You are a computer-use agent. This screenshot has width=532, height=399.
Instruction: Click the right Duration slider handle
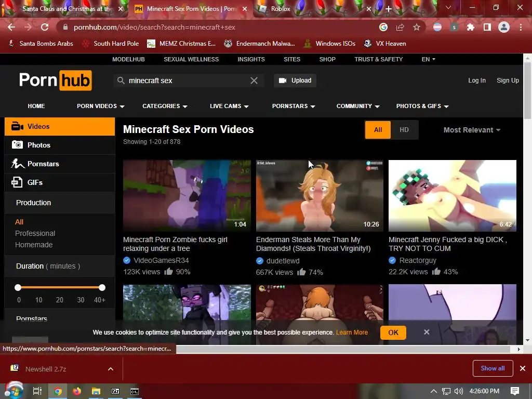coord(102,288)
